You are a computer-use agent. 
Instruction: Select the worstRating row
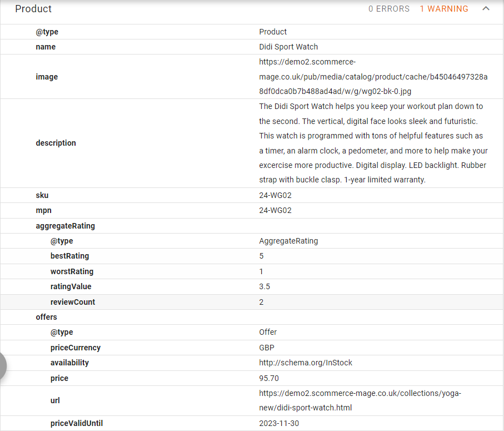[72, 272]
